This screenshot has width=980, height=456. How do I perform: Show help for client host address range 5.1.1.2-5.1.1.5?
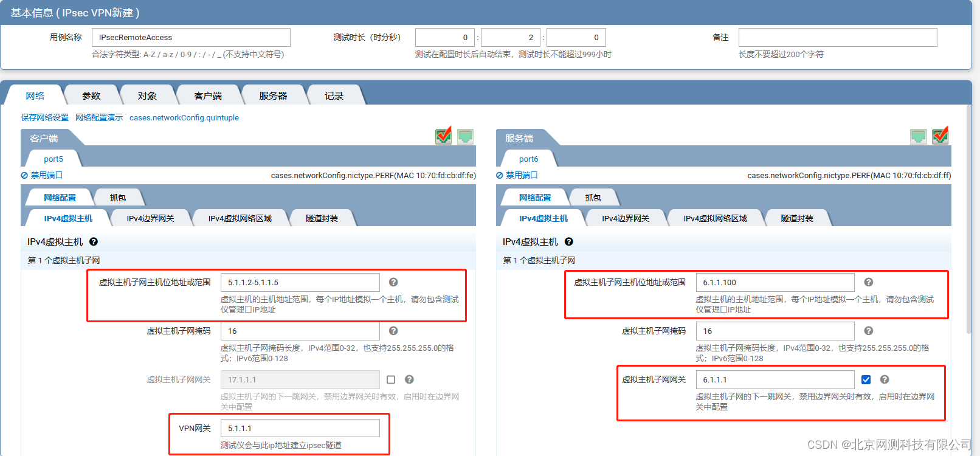tap(393, 282)
